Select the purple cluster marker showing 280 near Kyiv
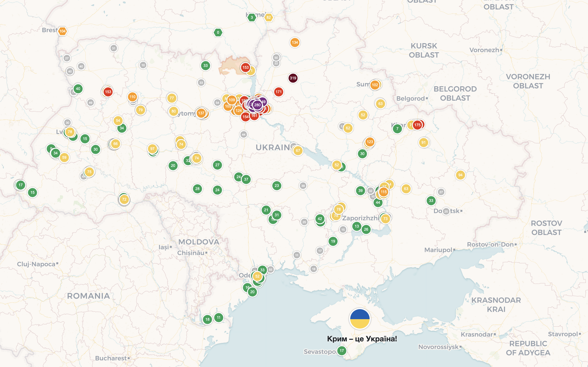 click(257, 105)
